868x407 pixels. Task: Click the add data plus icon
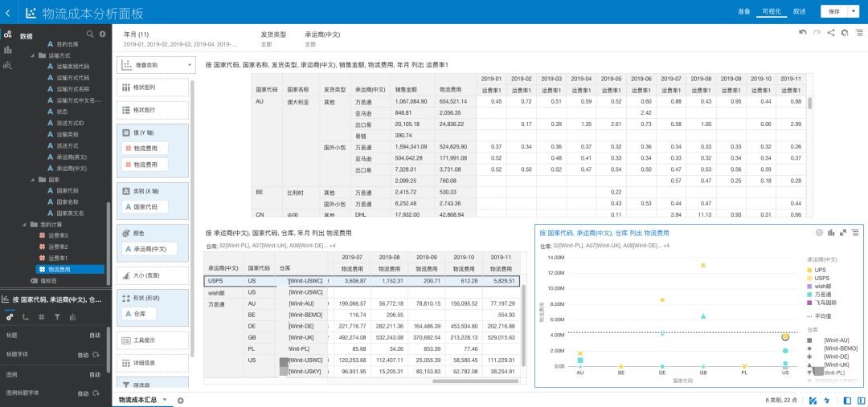[x=101, y=35]
